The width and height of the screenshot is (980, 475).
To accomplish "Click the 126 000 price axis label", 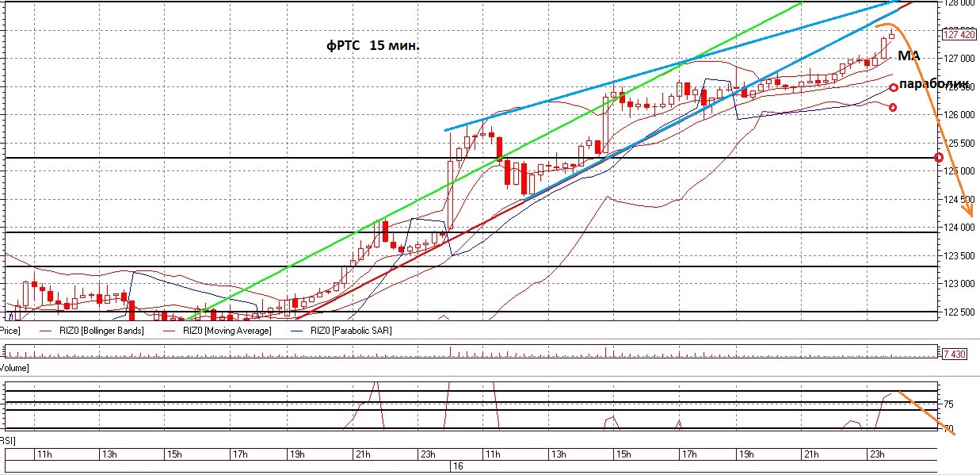I will 959,115.
